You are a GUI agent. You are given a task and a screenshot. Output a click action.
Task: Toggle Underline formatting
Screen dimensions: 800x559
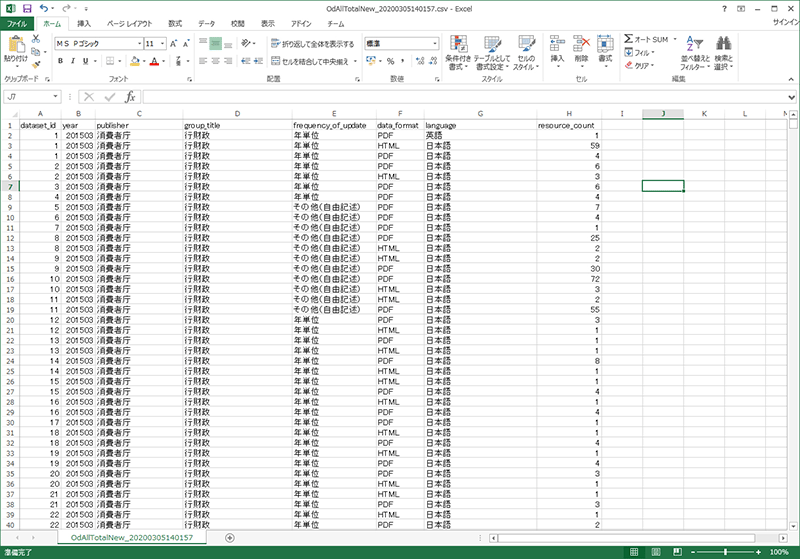[x=85, y=61]
